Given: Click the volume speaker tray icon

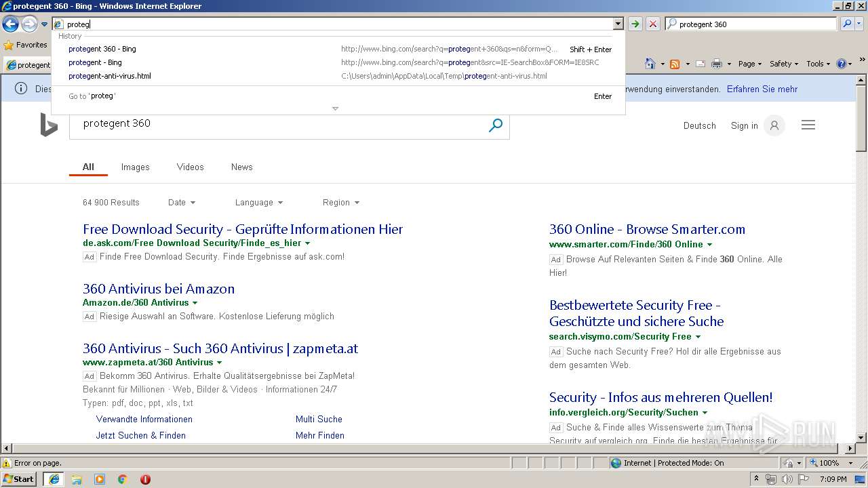Looking at the screenshot, I should pos(787,479).
